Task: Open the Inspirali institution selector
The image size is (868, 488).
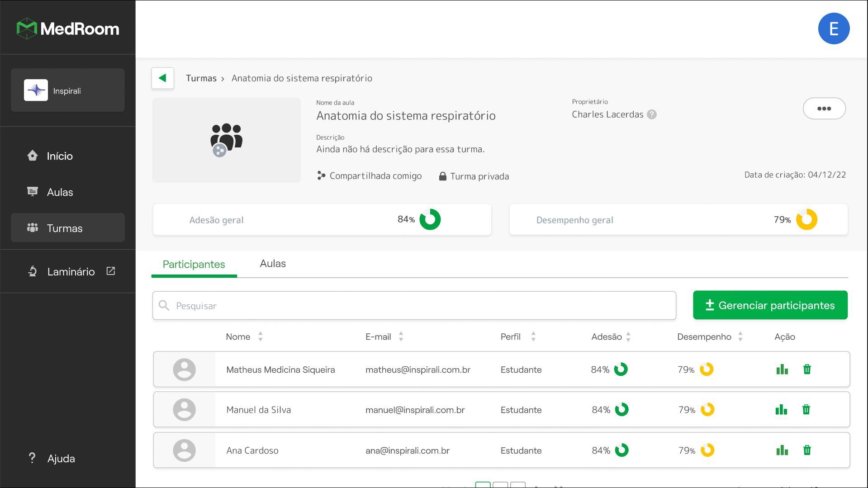Action: pos(68,90)
